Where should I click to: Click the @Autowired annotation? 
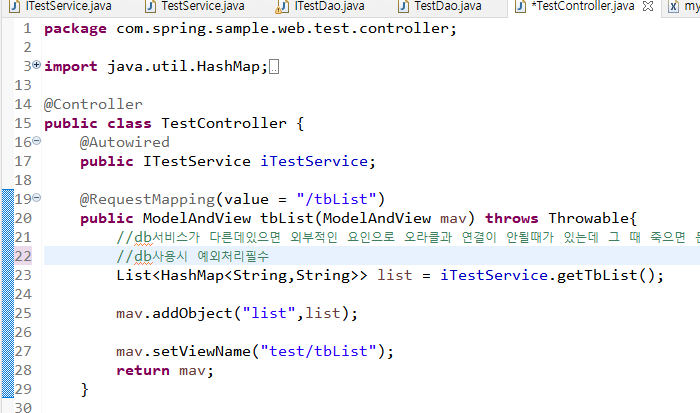(x=125, y=142)
